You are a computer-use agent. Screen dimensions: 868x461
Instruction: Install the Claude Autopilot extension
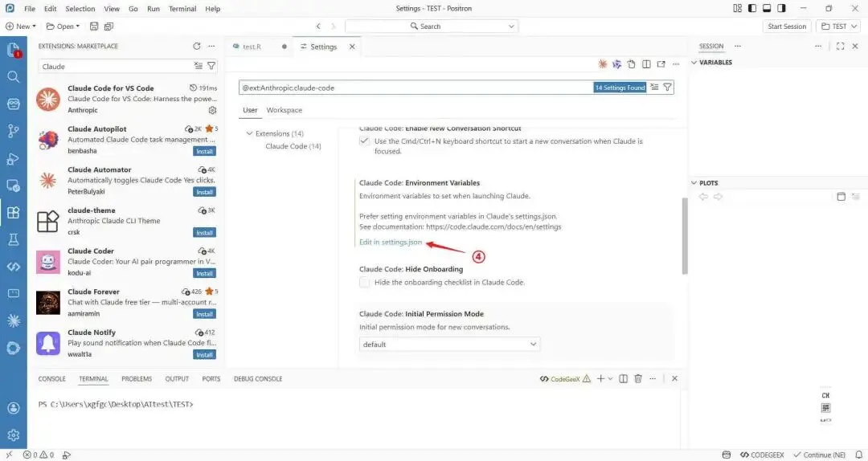(204, 151)
